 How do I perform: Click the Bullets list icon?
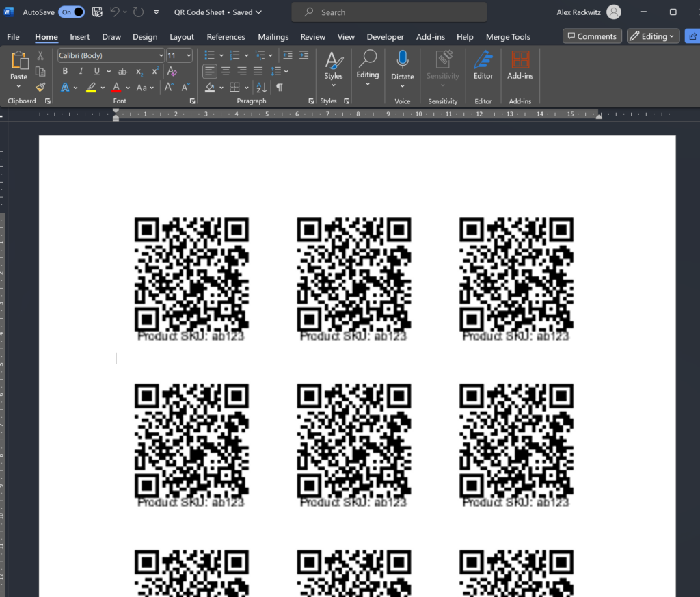209,55
